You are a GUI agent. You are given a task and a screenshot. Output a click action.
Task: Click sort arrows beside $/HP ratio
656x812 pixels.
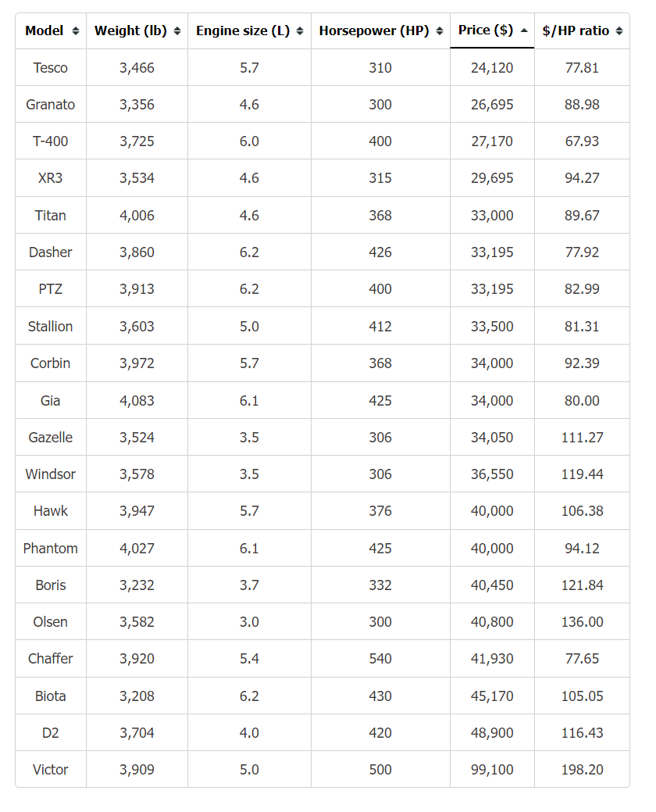[x=619, y=31]
